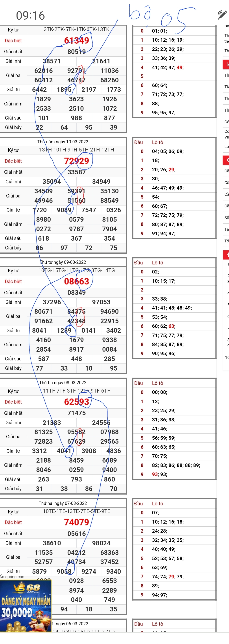Open the red circle icon sidebar header
This screenshot has height=644, width=229.
[226, 160]
